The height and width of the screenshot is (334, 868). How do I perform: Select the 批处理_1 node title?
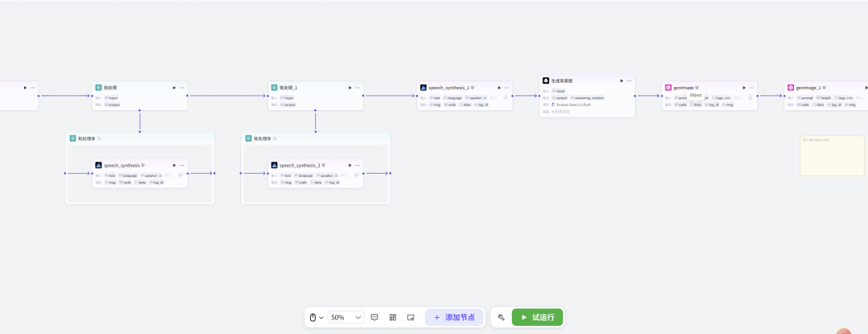289,88
